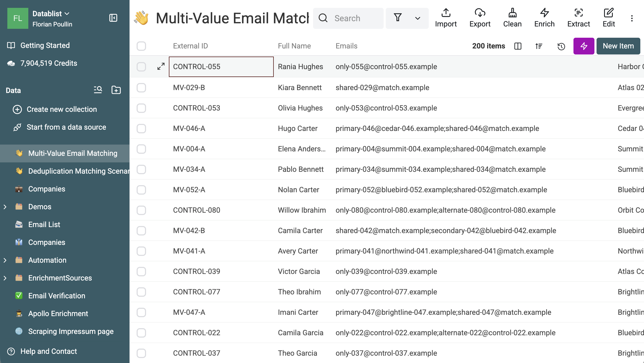Check the CONTROL-080 row checkbox
Screen dimensions: 644x363
141,210
